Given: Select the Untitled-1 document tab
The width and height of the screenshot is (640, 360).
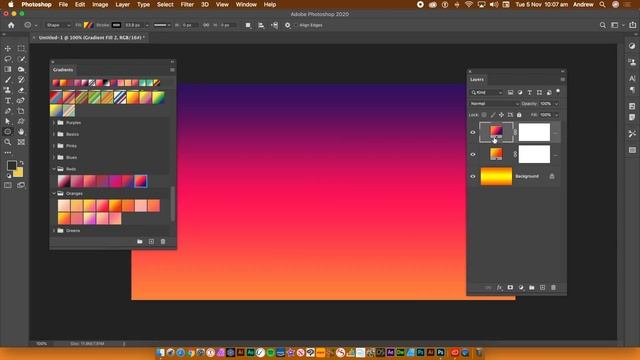Looking at the screenshot, I should pyautogui.click(x=91, y=38).
